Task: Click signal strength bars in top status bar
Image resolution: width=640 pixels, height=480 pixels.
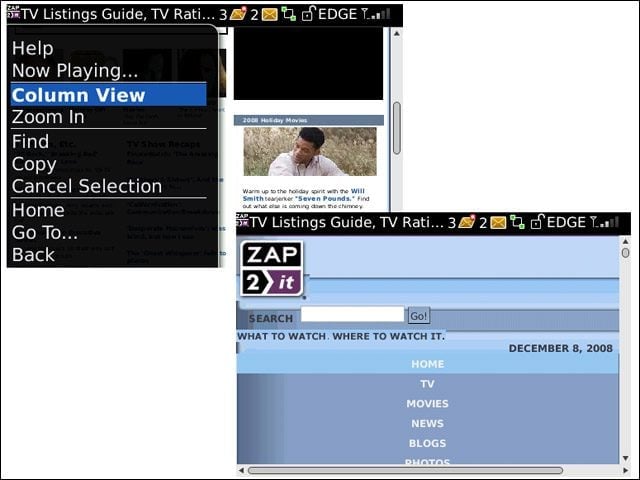Action: 376,14
